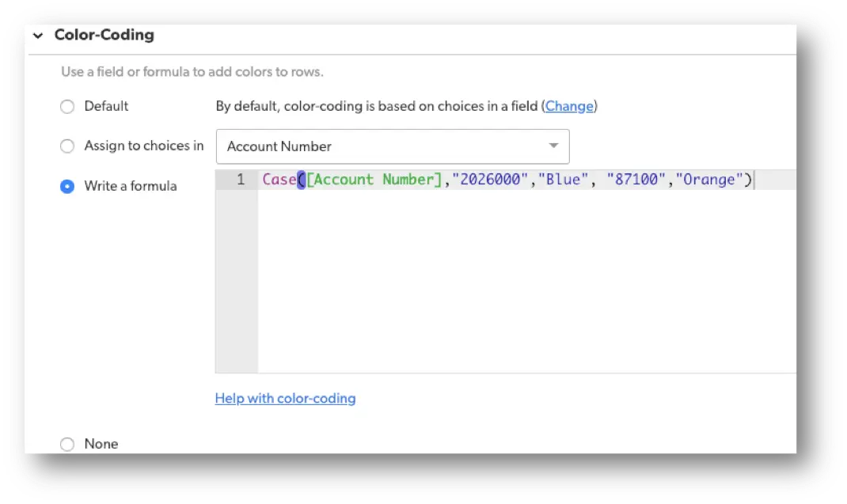
Task: Select the None color-coding option
Action: [67, 444]
